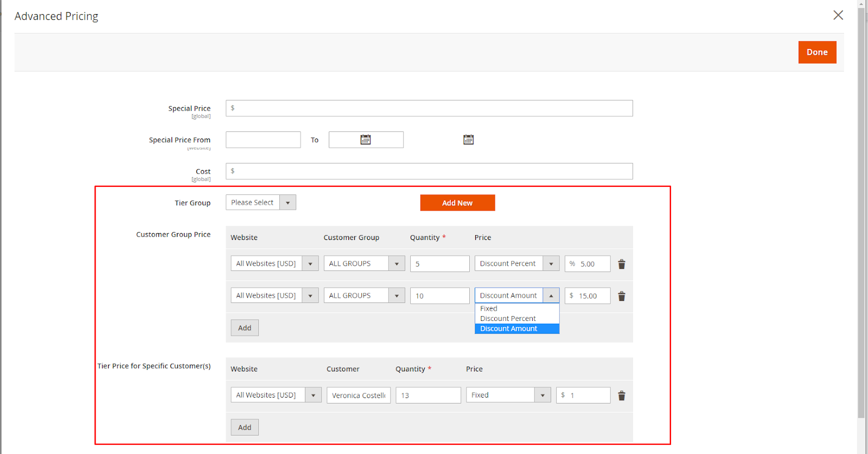Remove the Veronica Costello tier price row
Viewport: 868px width, 454px height.
[x=622, y=396]
